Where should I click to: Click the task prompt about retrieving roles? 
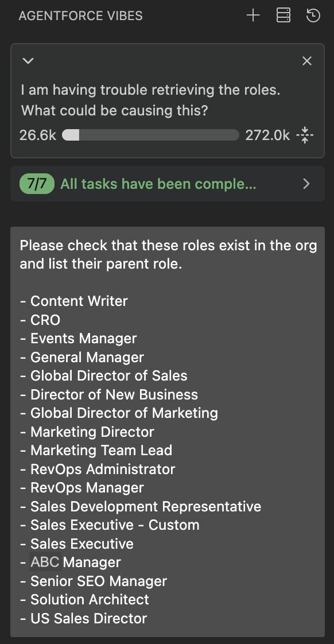click(150, 100)
